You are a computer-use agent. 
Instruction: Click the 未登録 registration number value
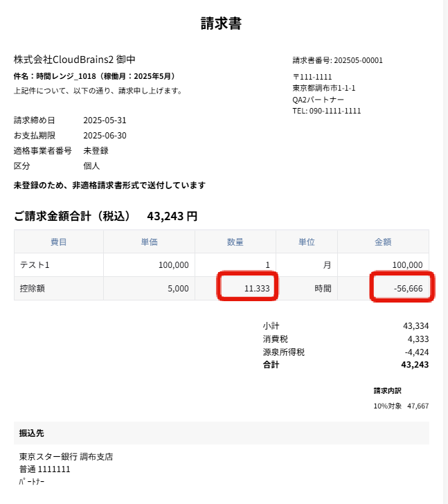(96, 150)
